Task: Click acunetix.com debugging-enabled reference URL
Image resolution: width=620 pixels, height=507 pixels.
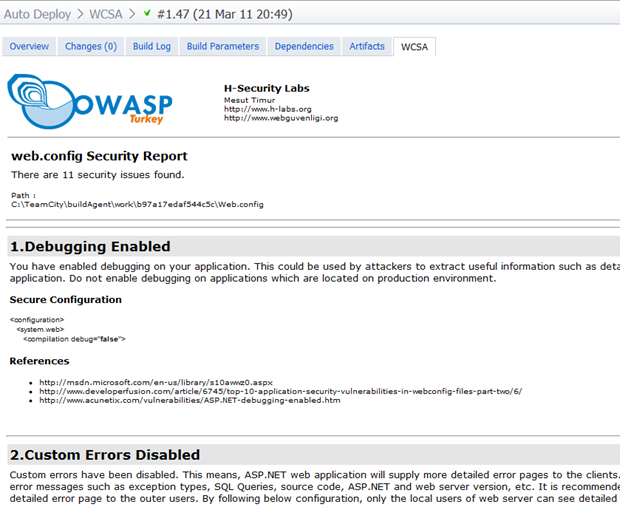Action: pyautogui.click(x=189, y=400)
